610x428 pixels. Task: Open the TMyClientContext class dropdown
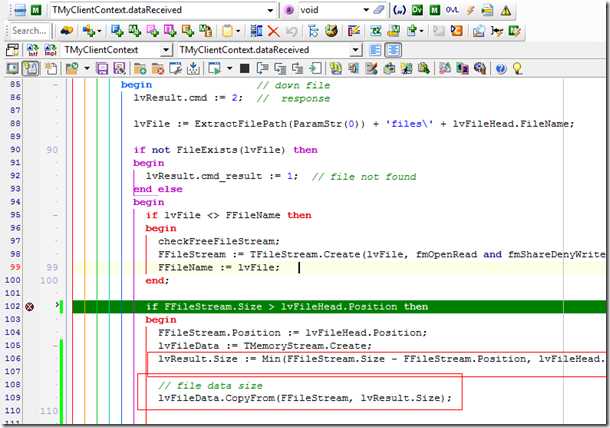166,50
